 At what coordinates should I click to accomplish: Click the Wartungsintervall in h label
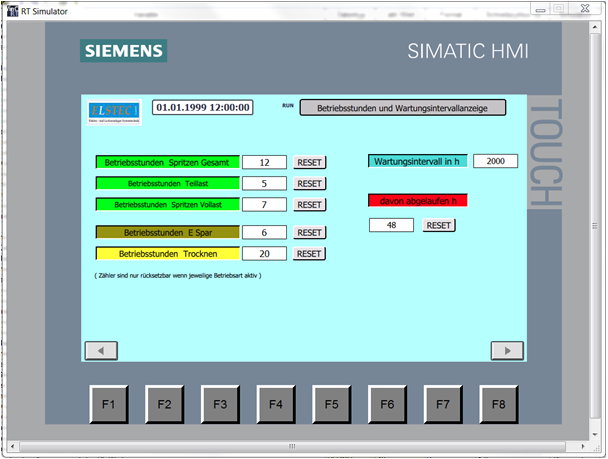point(418,161)
